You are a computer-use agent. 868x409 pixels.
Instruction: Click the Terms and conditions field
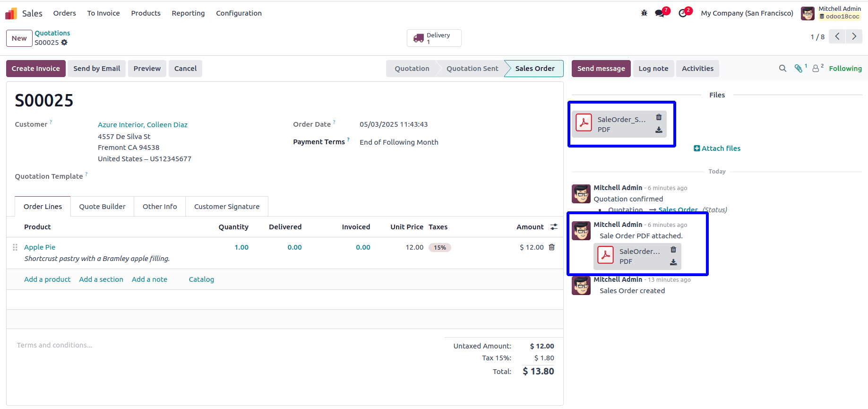tap(227, 345)
